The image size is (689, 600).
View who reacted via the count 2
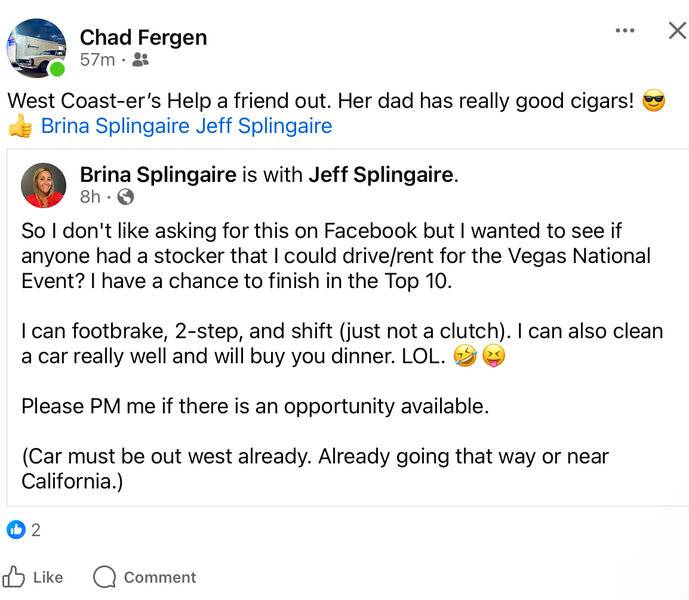36,529
